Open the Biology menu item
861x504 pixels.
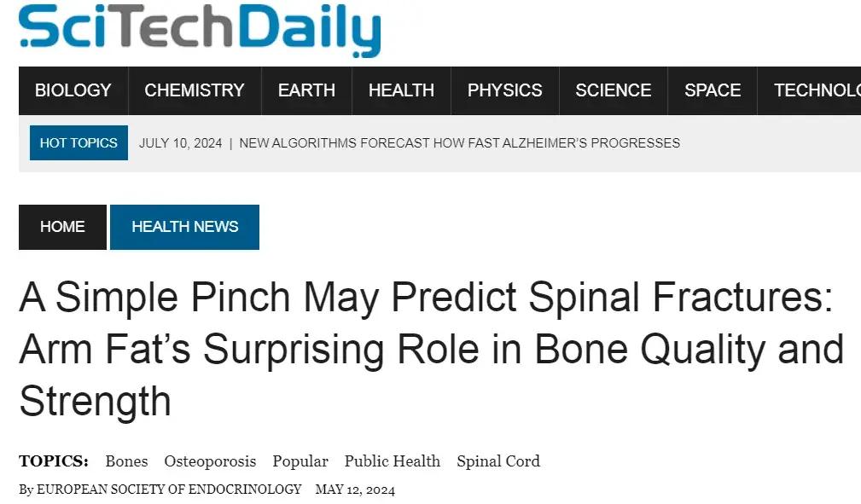click(x=73, y=90)
